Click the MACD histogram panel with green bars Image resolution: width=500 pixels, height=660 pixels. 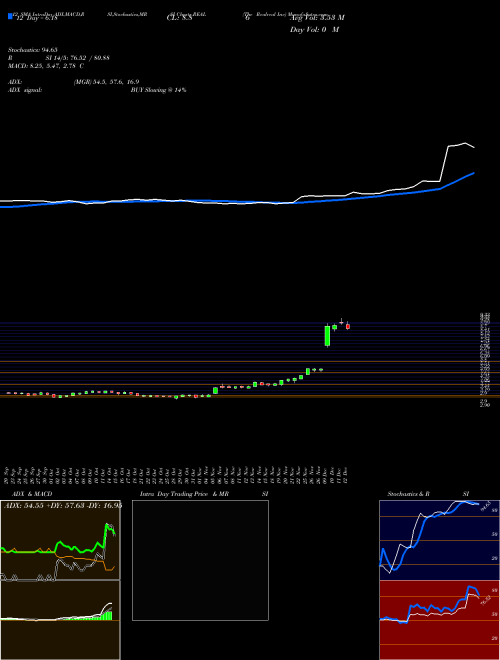pyautogui.click(x=60, y=620)
